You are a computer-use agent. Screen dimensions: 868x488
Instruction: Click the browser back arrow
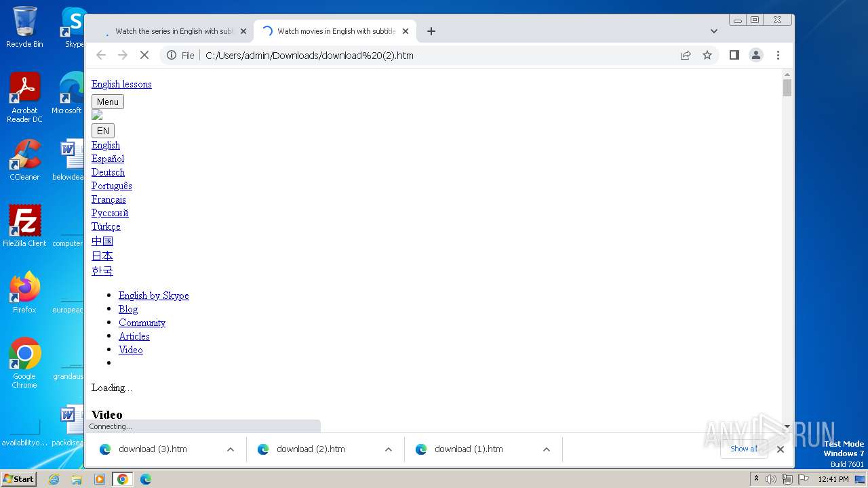[101, 55]
